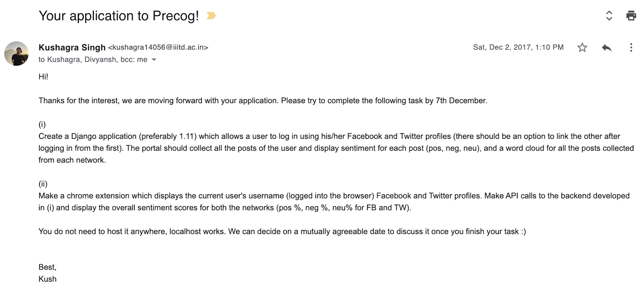Click the expand all chevrons icon
The image size is (644, 295).
pyautogui.click(x=609, y=16)
